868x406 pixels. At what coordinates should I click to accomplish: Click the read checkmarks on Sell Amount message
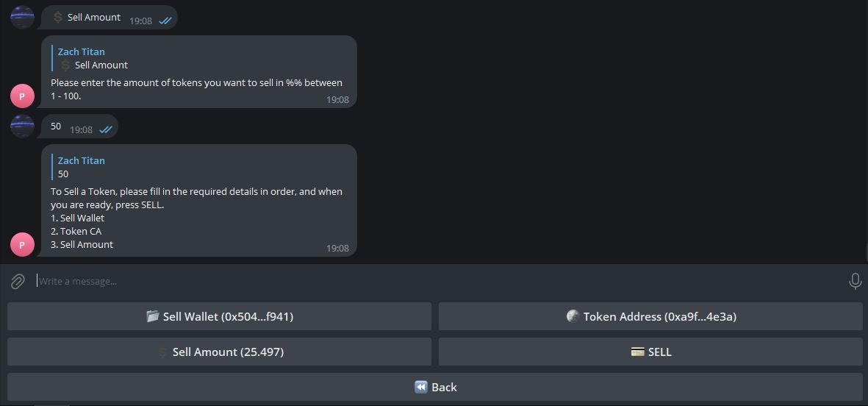[x=165, y=21]
